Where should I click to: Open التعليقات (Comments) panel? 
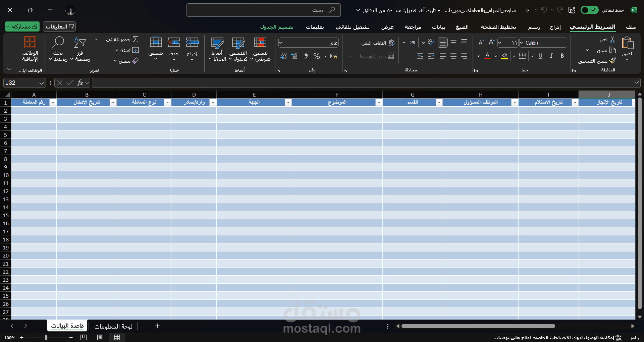59,26
